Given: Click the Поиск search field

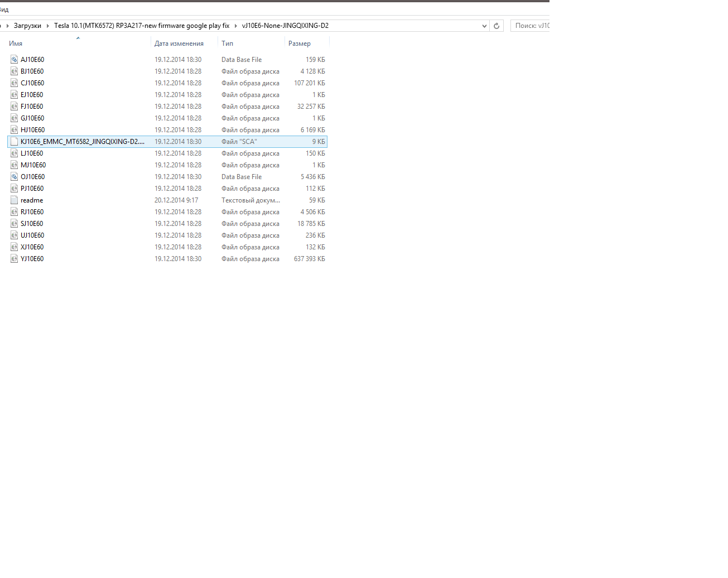Looking at the screenshot, I should [x=531, y=26].
